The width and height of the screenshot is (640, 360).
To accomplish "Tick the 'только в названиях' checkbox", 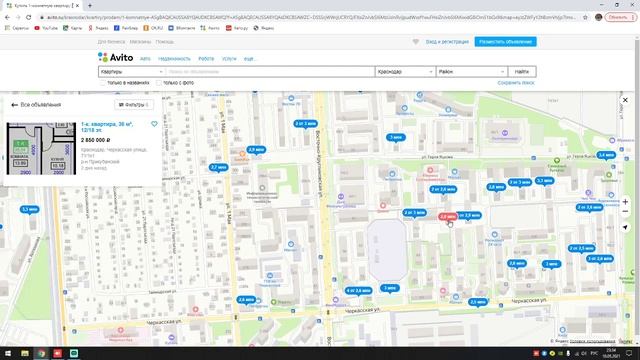I will coord(102,83).
